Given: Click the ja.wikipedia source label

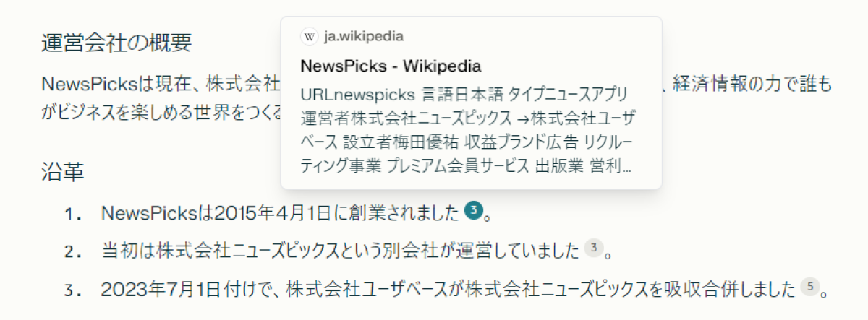Looking at the screenshot, I should click(364, 36).
